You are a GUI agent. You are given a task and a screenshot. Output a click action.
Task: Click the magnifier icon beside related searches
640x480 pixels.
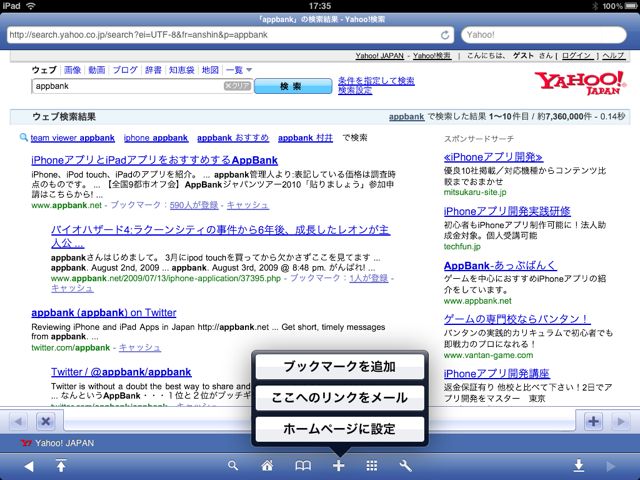[x=24, y=138]
